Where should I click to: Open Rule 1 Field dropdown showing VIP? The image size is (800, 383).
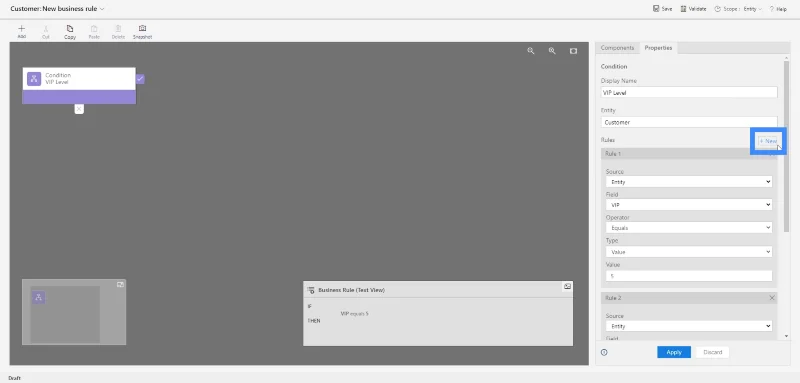[689, 205]
